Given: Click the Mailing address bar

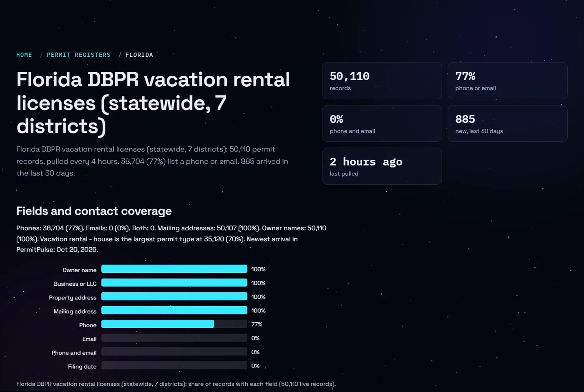Looking at the screenshot, I should pyautogui.click(x=174, y=310).
